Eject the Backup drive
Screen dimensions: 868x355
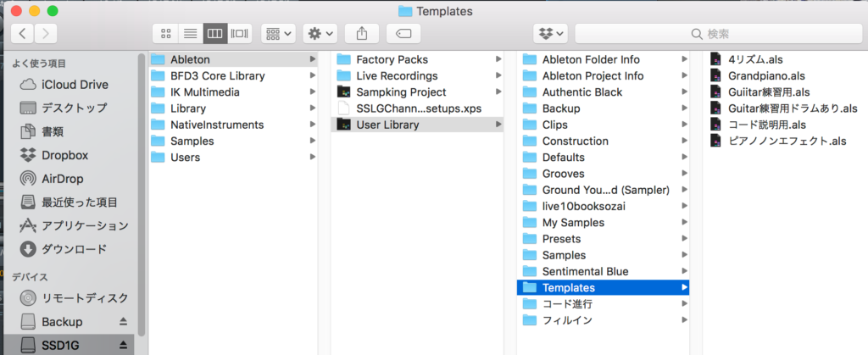coord(124,322)
